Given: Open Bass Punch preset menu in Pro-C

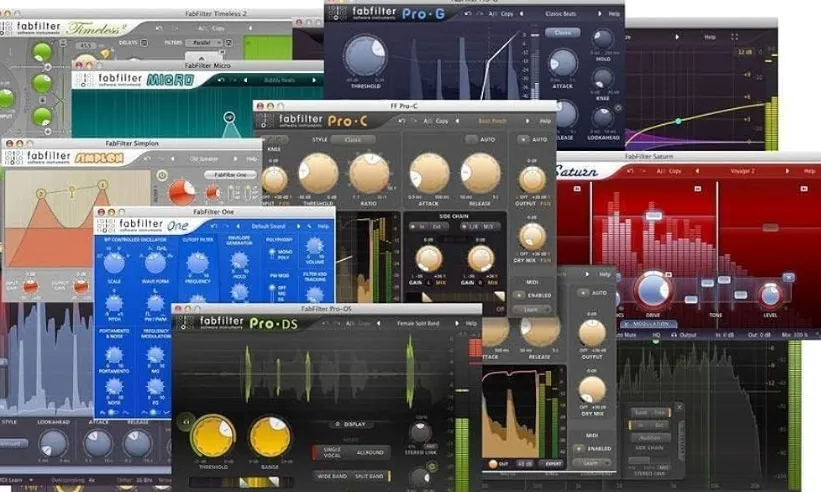Looking at the screenshot, I should (493, 121).
